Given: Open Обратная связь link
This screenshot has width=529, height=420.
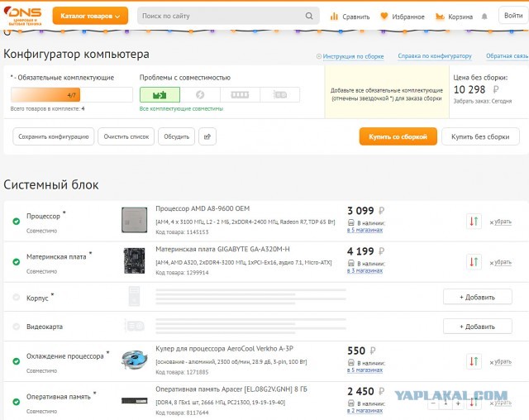Looking at the screenshot, I should [507, 56].
